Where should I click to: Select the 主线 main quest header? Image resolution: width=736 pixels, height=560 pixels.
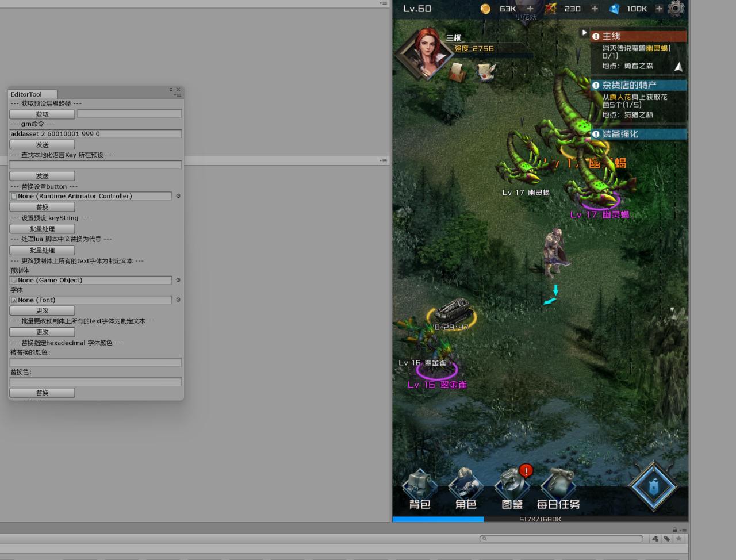[638, 36]
